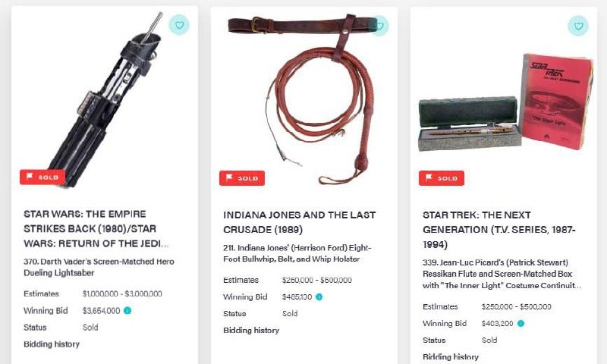The image size is (607, 364).
Task: Open lot 370 Darth Vader's Lightsaber description
Action: pyautogui.click(x=99, y=267)
